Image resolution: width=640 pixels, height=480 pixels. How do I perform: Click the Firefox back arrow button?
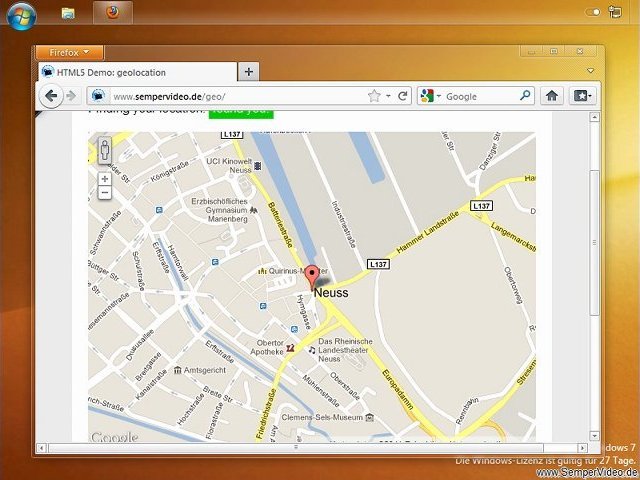tap(51, 96)
